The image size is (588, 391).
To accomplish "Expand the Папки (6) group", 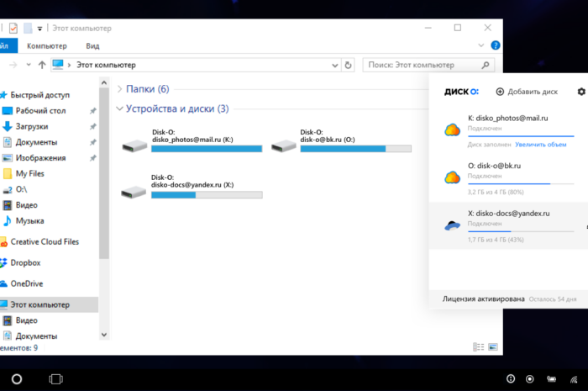I will click(119, 89).
